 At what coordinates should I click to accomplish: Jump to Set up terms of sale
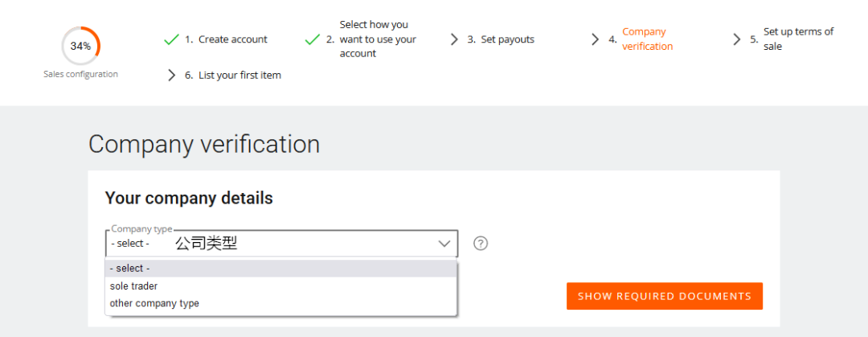798,39
